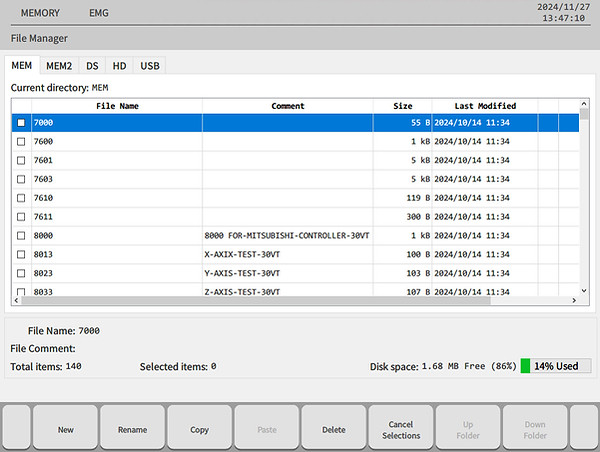This screenshot has height=452, width=600.
Task: Click the blank leftmost softkey
Action: click(x=16, y=428)
